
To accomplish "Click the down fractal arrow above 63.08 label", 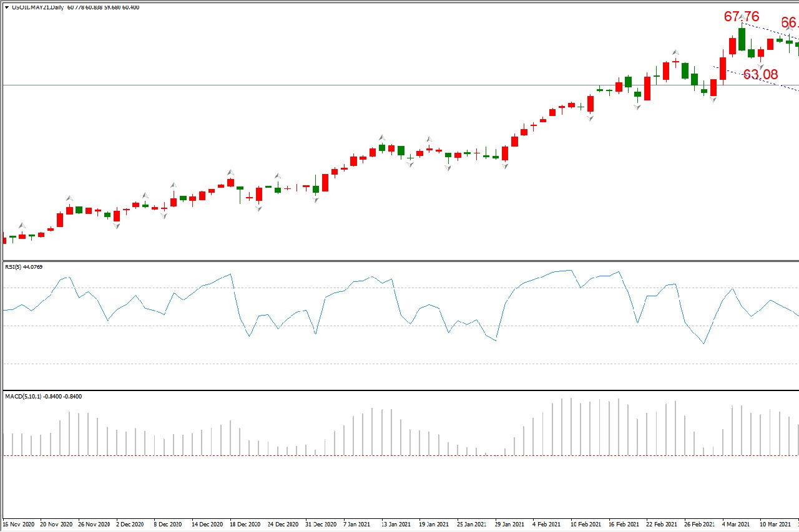I will click(760, 65).
